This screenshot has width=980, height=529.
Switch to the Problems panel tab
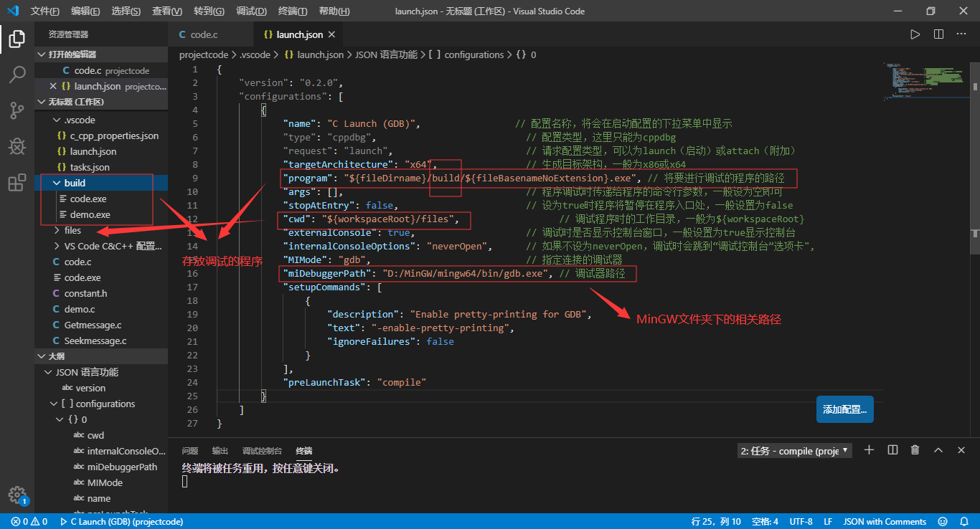click(x=189, y=451)
